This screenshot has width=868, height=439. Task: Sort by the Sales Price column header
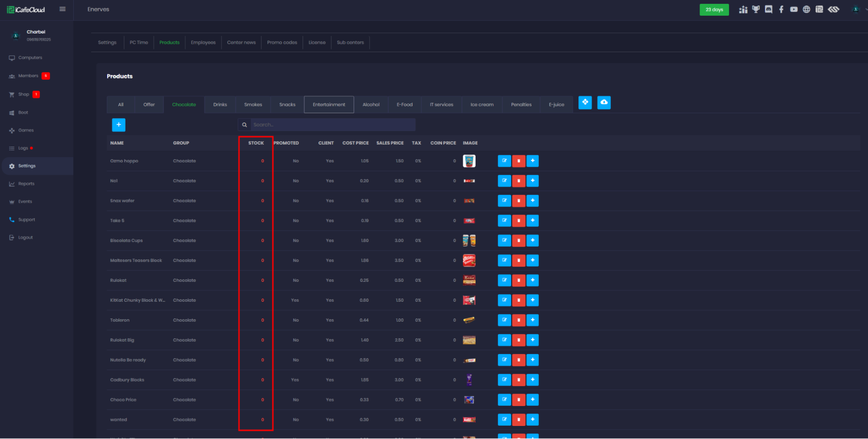389,143
